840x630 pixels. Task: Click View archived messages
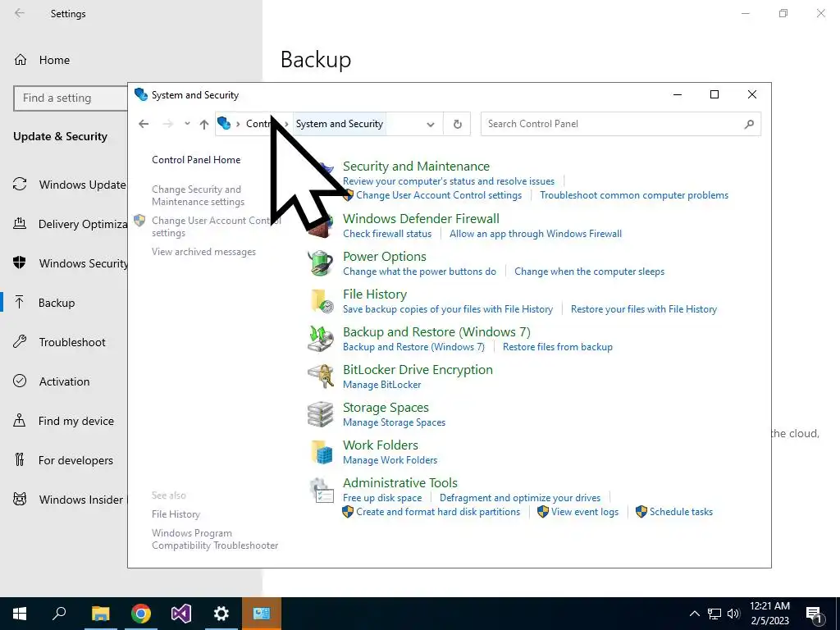(203, 252)
